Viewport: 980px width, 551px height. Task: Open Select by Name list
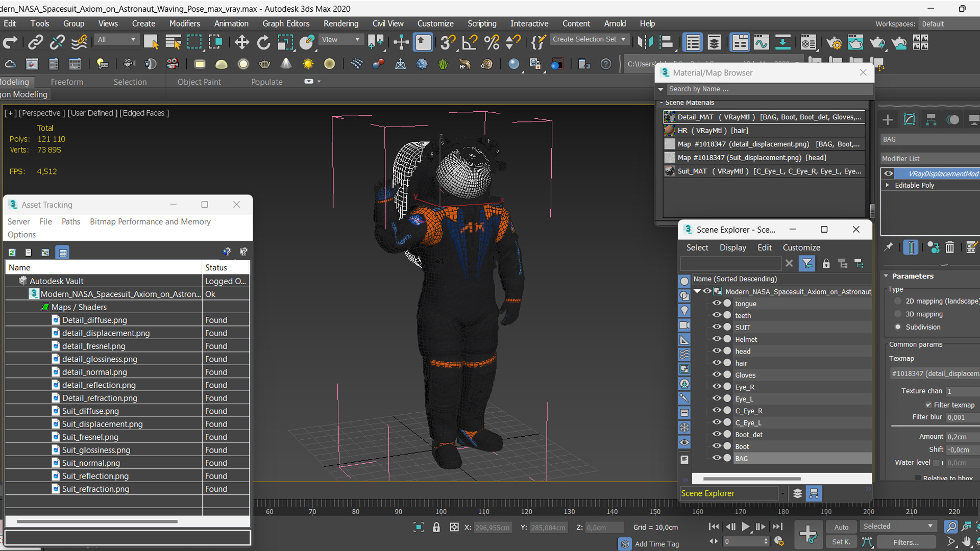click(x=173, y=42)
